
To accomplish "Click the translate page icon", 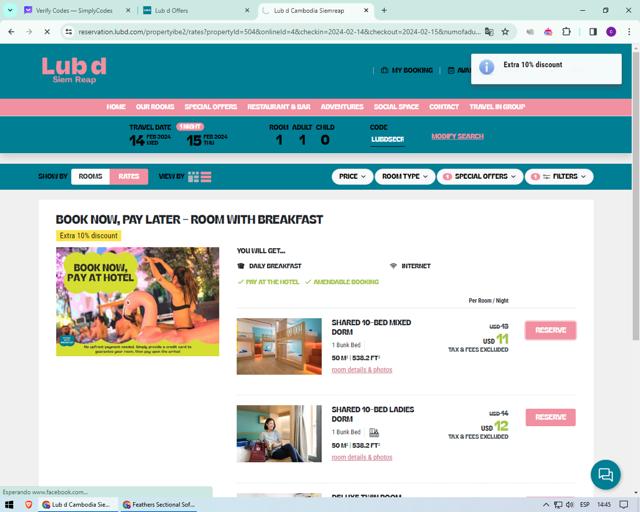I will coord(489,31).
